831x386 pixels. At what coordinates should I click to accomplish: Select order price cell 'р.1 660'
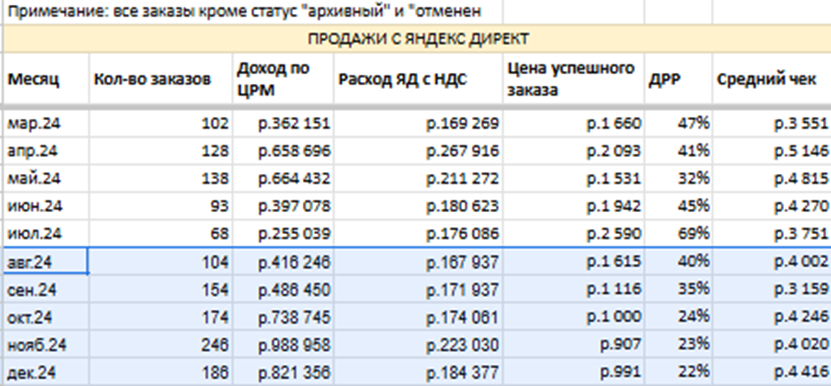click(x=573, y=124)
